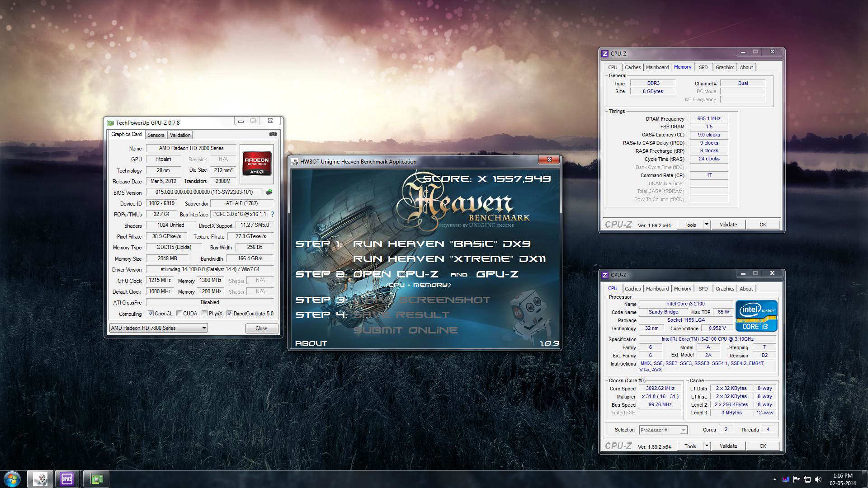Click the GPU-Z title bar app icon
Image resolution: width=868 pixels, height=488 pixels.
click(111, 122)
